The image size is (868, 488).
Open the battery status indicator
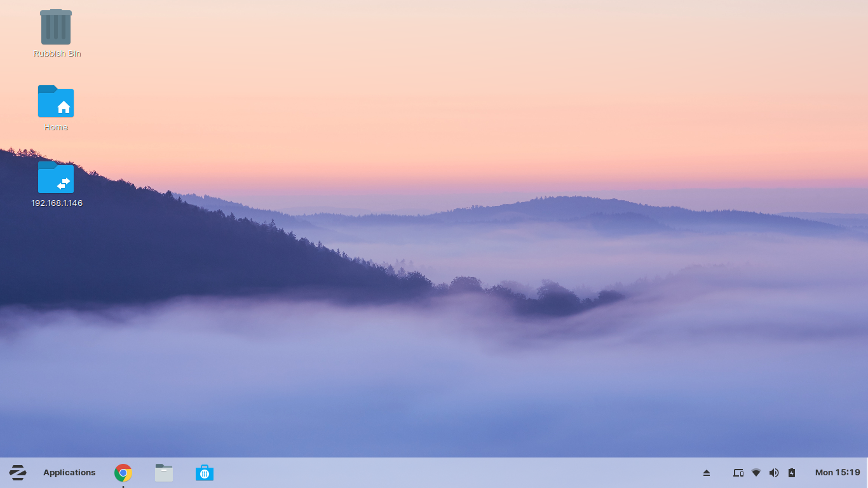pos(792,473)
